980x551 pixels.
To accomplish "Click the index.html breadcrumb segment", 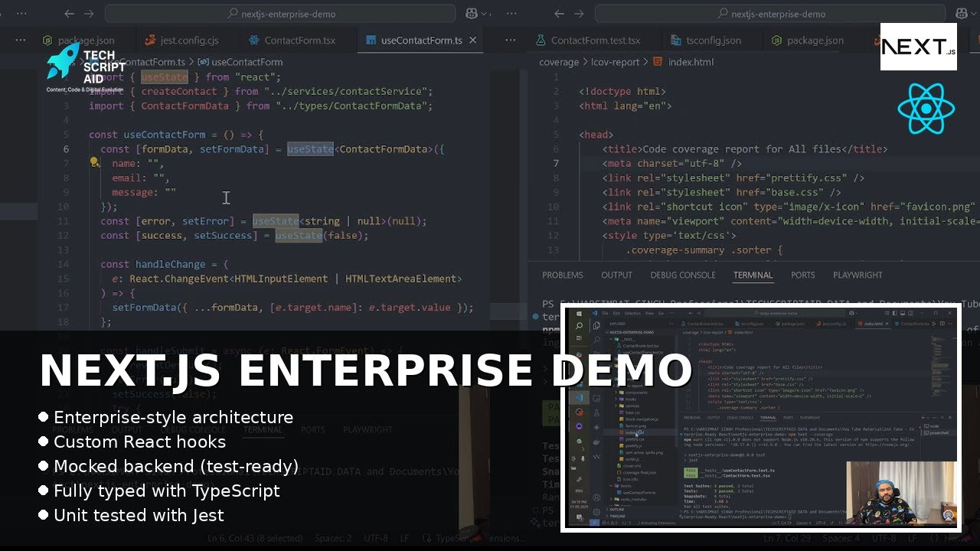I will click(x=683, y=62).
